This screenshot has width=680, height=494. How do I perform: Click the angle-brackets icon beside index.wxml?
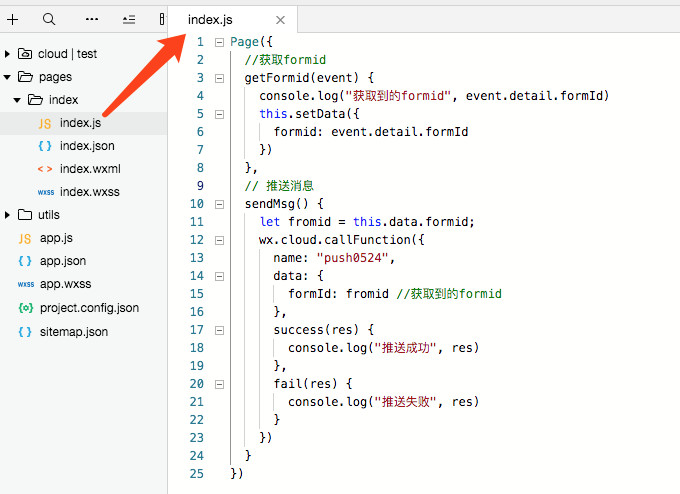click(x=45, y=169)
